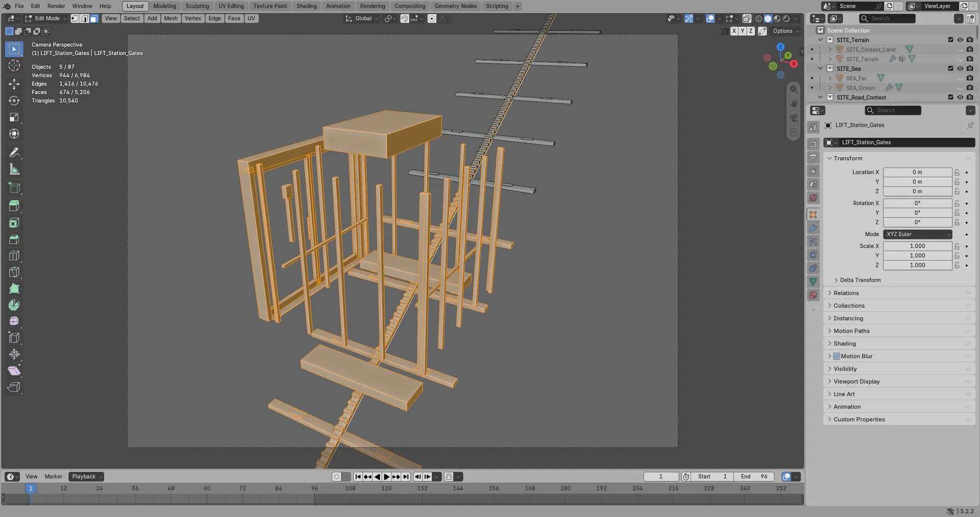Select the Rotate tool in toolbar

(x=14, y=101)
